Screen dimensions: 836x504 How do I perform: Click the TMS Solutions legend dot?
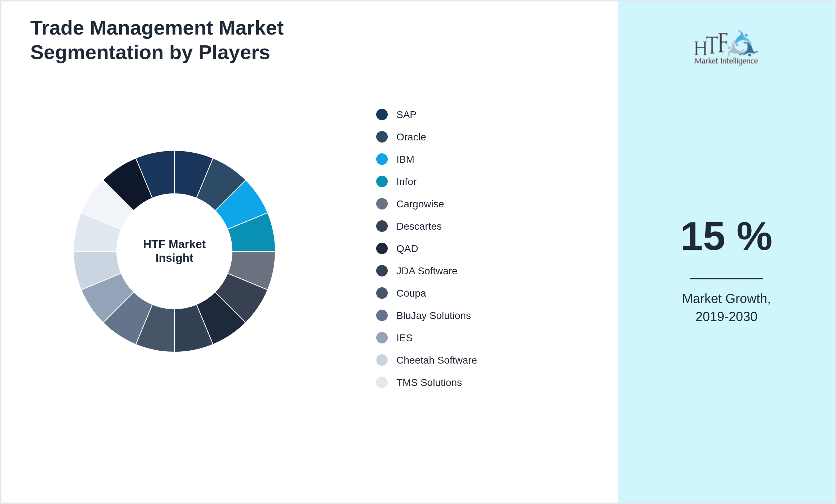coord(382,382)
